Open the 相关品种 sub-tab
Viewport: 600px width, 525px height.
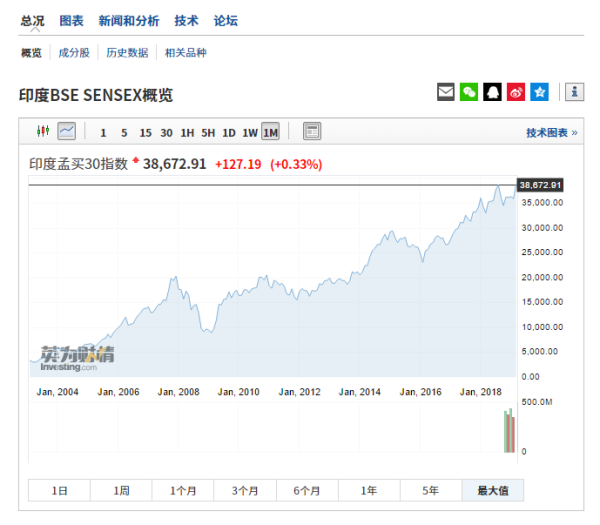186,53
